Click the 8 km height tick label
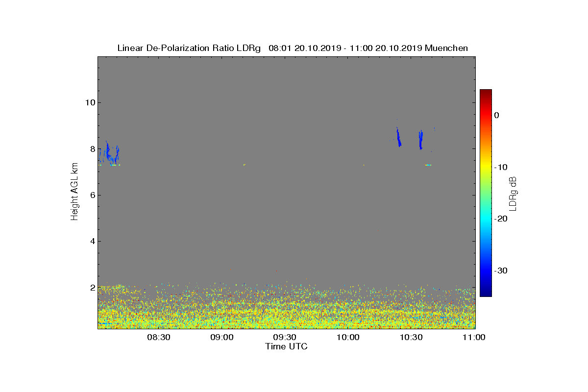Screen dimensions: 588x392 tap(92, 148)
